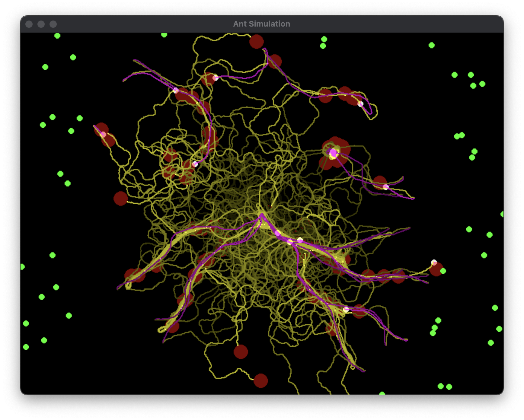Click green food dot cut off at left edge

pos(22,267)
